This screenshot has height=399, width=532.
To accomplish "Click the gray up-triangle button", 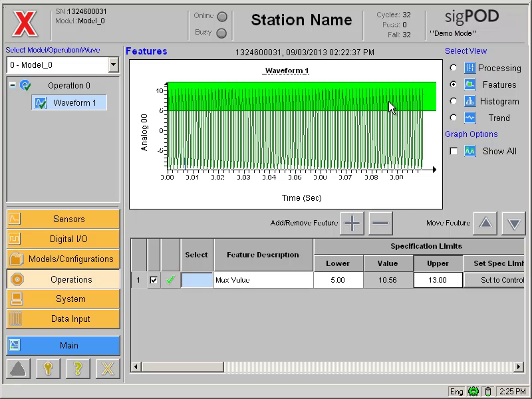I will pyautogui.click(x=18, y=369).
